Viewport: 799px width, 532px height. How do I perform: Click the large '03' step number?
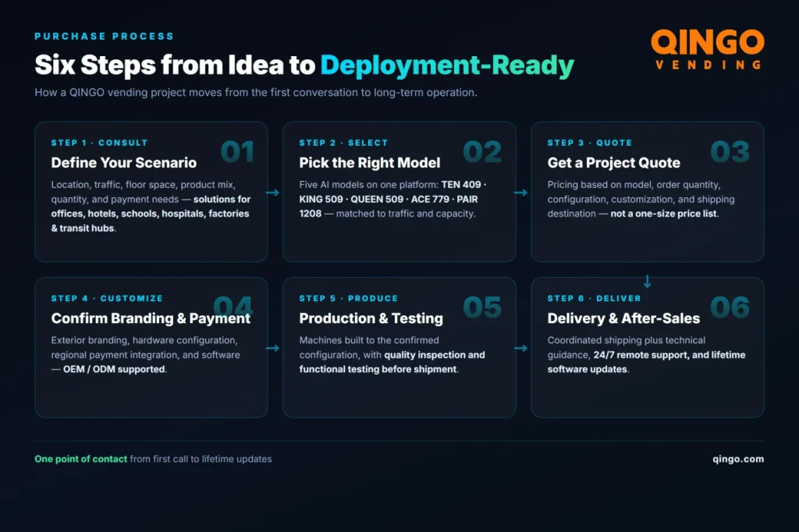730,151
